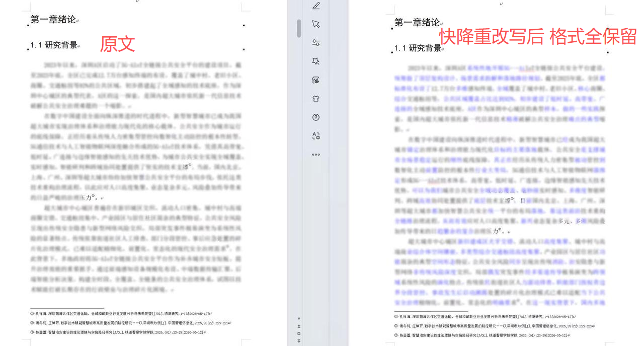
Task: Choose the arrow selection tool in sidebar
Action: (x=316, y=24)
